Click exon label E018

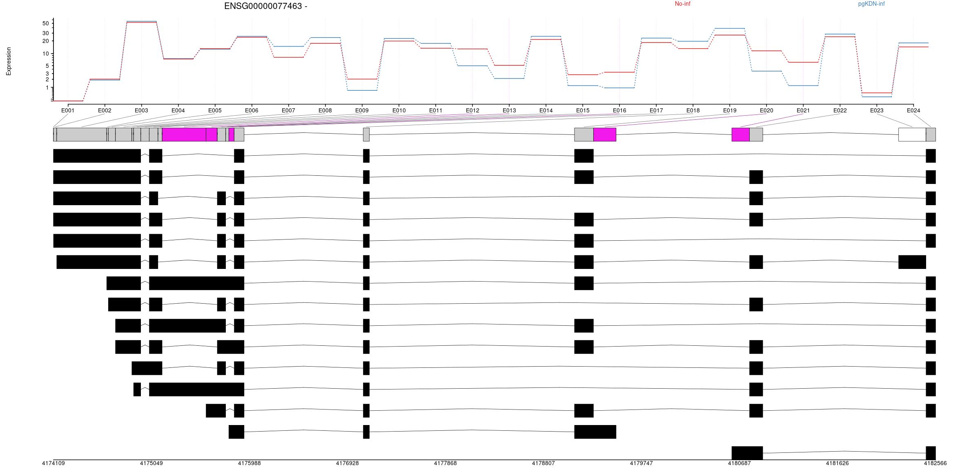click(693, 110)
